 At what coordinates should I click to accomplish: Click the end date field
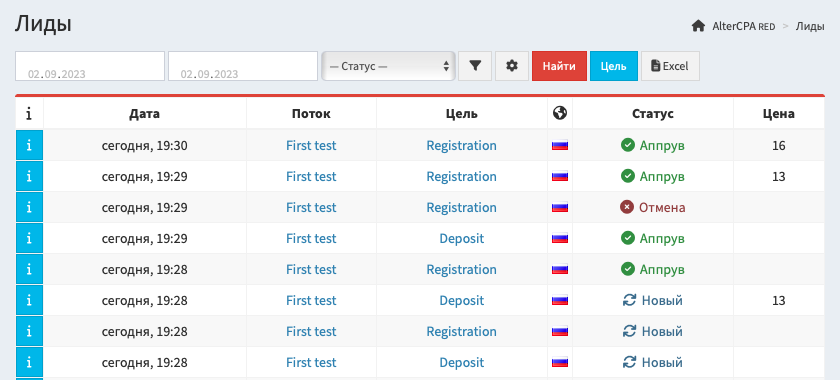tap(243, 66)
